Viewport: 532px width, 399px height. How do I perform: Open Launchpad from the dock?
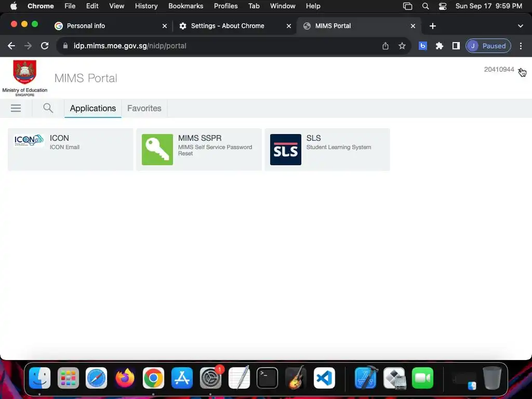[x=68, y=378]
